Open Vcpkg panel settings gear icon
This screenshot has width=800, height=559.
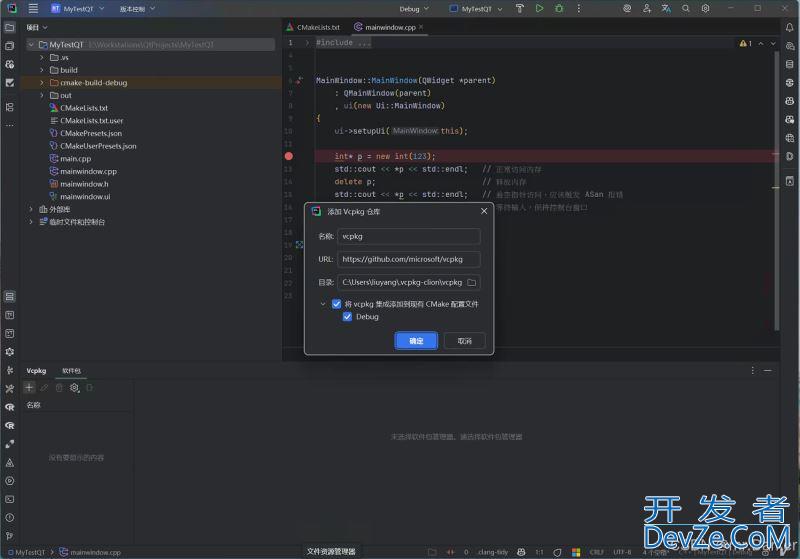point(74,388)
